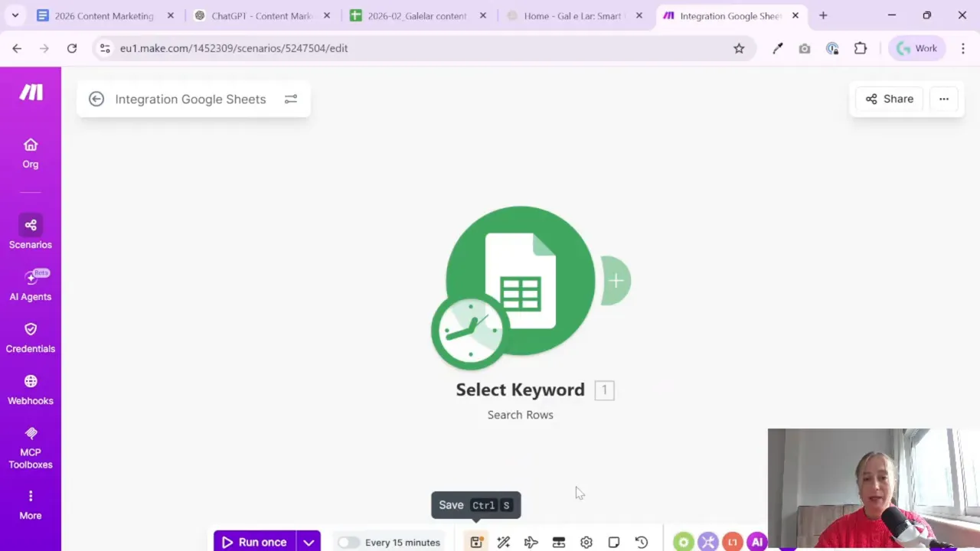
Task: Open AI Agents beta section
Action: point(31,285)
